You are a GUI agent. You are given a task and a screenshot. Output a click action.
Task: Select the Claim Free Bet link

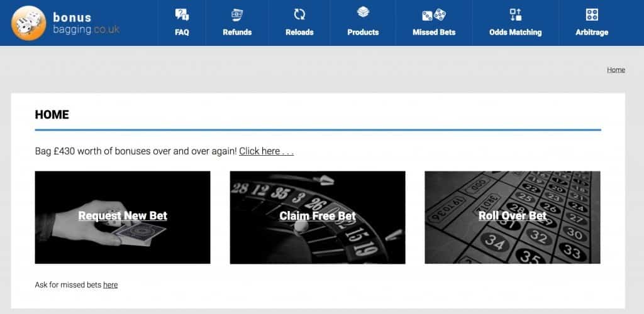[318, 216]
